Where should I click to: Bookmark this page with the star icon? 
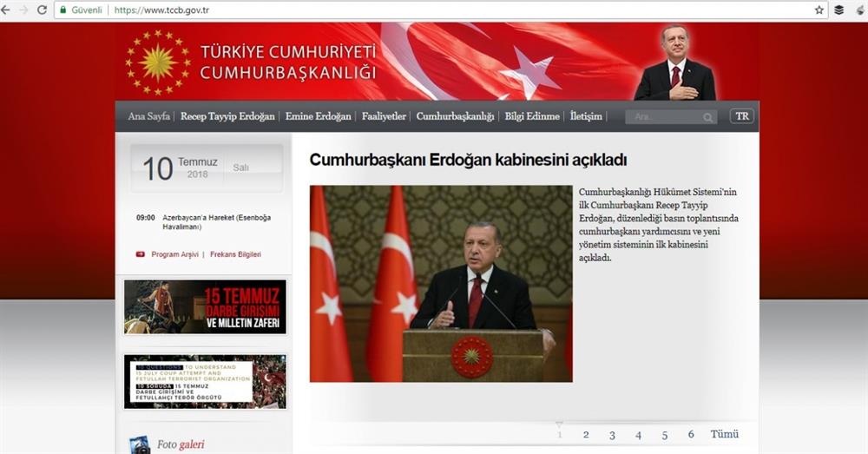click(x=819, y=10)
